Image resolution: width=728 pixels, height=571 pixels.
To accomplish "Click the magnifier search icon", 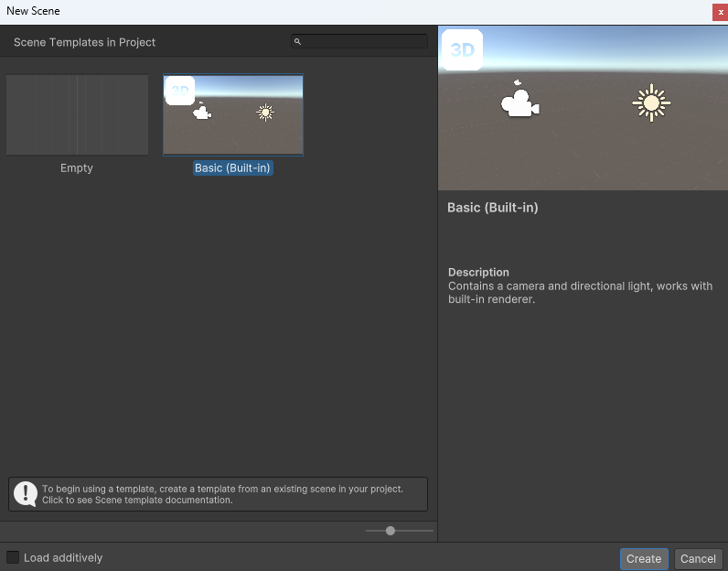I will click(297, 42).
